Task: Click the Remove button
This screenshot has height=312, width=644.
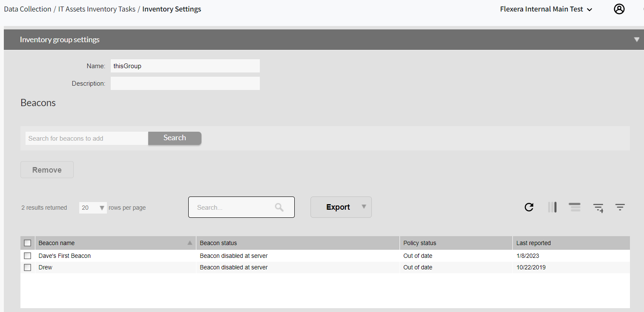Action: pyautogui.click(x=47, y=170)
